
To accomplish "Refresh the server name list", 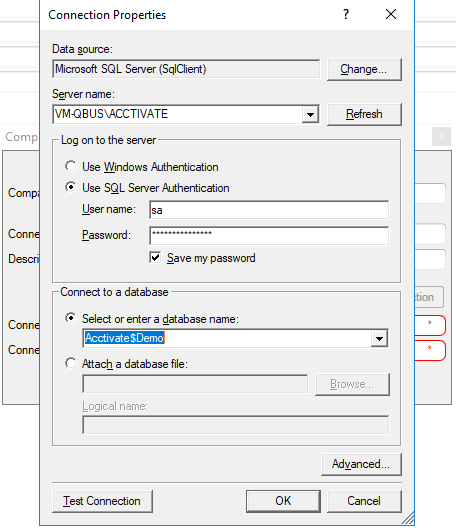I will click(364, 114).
